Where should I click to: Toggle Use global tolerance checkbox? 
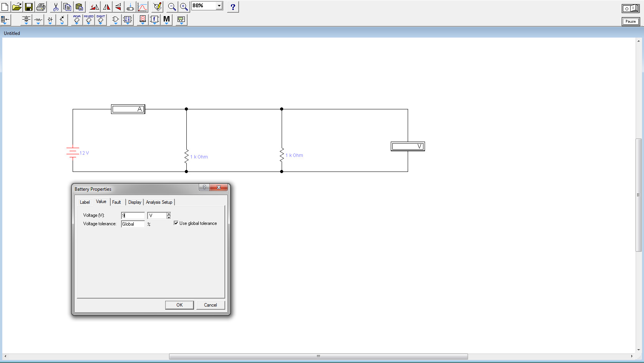(x=176, y=223)
